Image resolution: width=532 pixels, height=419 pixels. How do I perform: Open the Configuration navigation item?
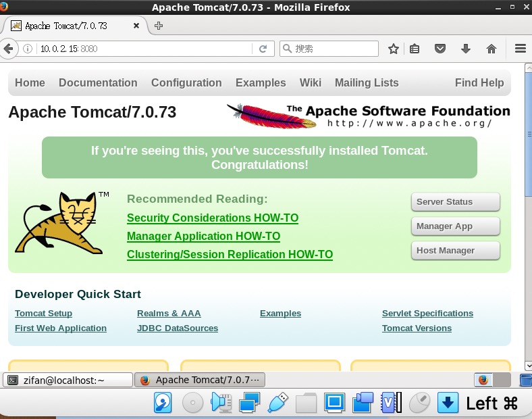pyautogui.click(x=186, y=82)
